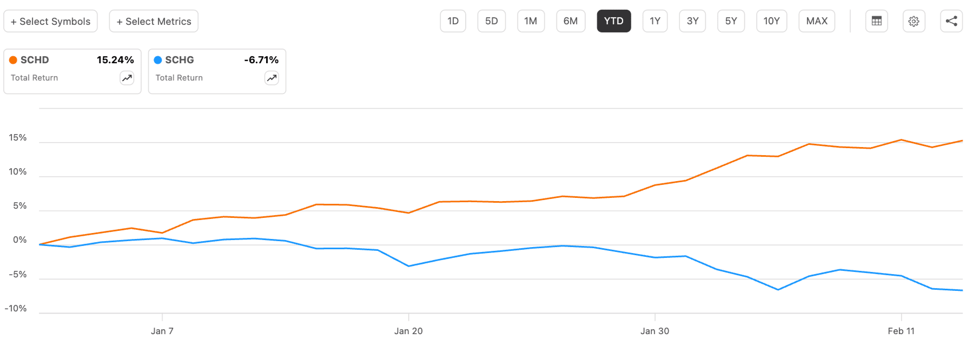Open the Select Metrics picker

click(x=154, y=21)
